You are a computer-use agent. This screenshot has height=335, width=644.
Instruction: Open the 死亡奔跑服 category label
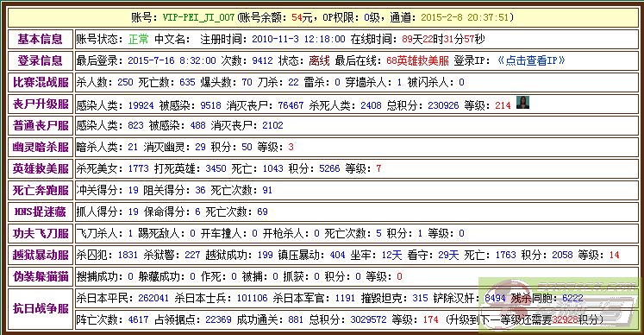tap(41, 190)
